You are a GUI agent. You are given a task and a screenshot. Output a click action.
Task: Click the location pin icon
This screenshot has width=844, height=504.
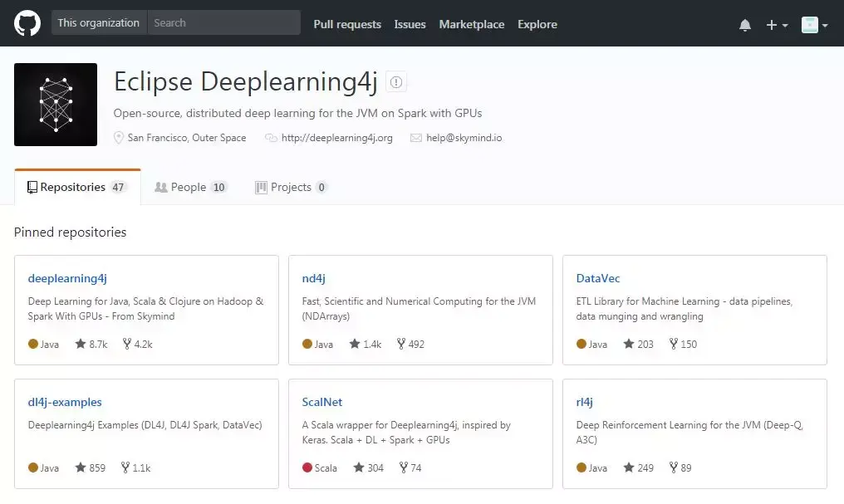pos(118,138)
